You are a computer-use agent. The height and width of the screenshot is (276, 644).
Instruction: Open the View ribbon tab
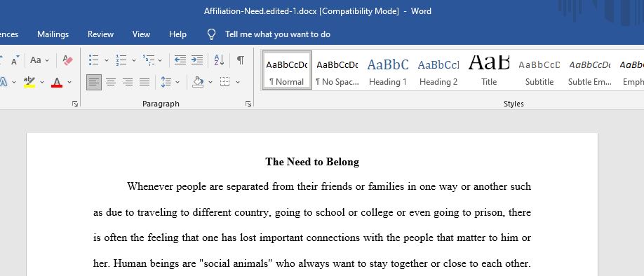click(x=141, y=34)
